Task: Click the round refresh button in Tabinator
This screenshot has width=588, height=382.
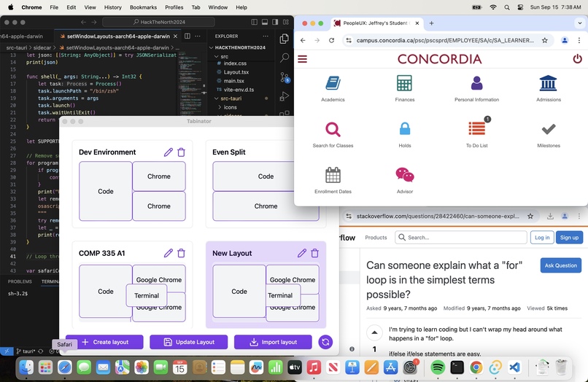Action: [325, 342]
